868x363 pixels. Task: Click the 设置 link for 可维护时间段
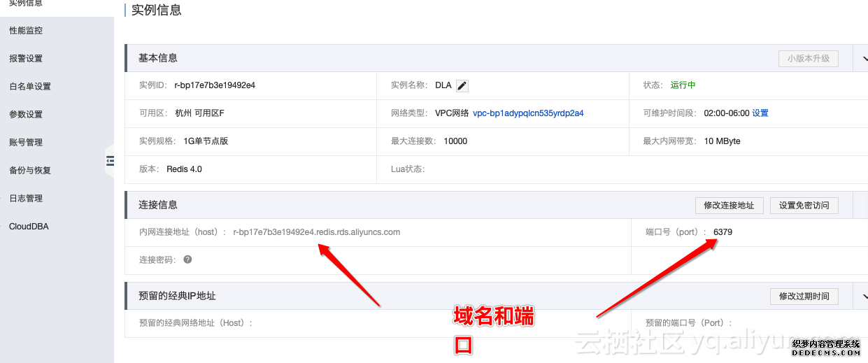760,113
